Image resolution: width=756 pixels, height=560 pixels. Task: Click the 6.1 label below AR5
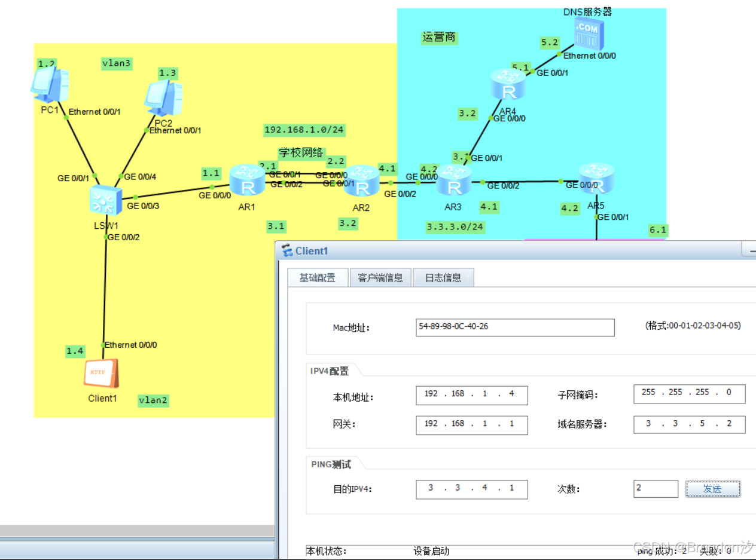(659, 229)
